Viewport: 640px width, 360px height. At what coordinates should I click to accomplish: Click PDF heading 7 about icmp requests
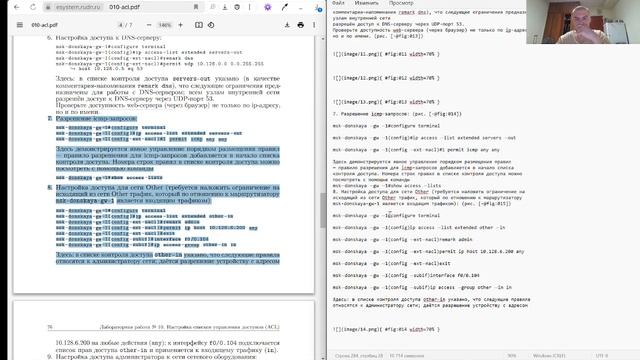pos(96,119)
